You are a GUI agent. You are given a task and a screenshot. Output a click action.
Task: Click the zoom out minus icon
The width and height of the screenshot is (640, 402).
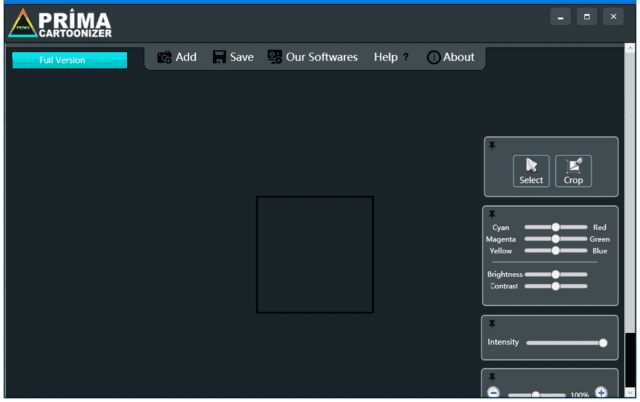tap(493, 393)
